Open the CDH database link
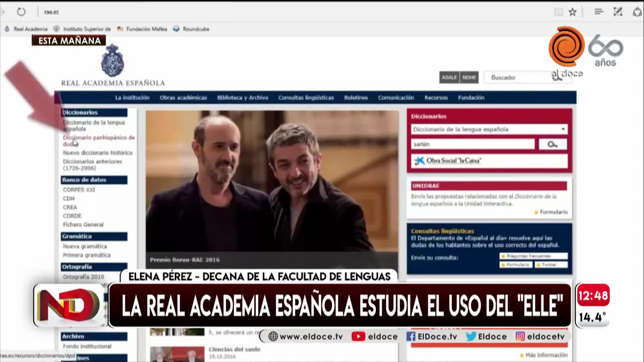This screenshot has height=362, width=644. coord(69,198)
